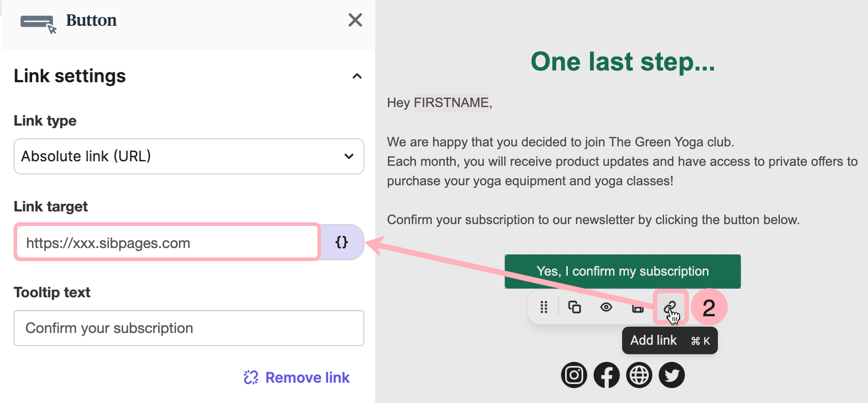This screenshot has height=403, width=868.
Task: Select the FIRSTNAME personalization placeholder
Action: coord(451,103)
